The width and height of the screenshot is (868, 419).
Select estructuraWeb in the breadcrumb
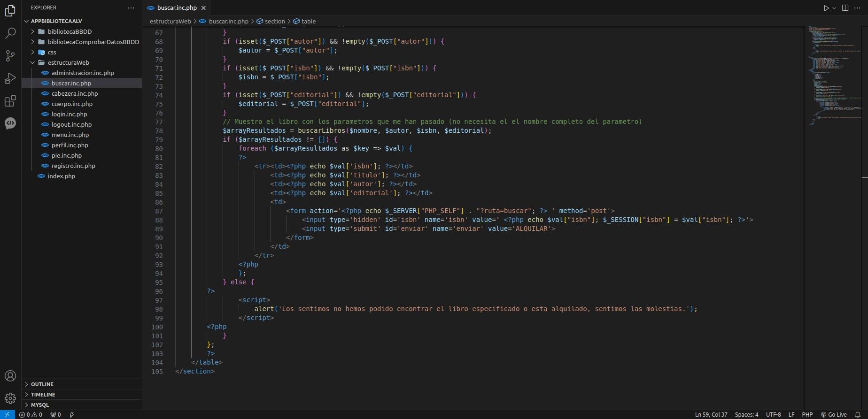pyautogui.click(x=170, y=21)
